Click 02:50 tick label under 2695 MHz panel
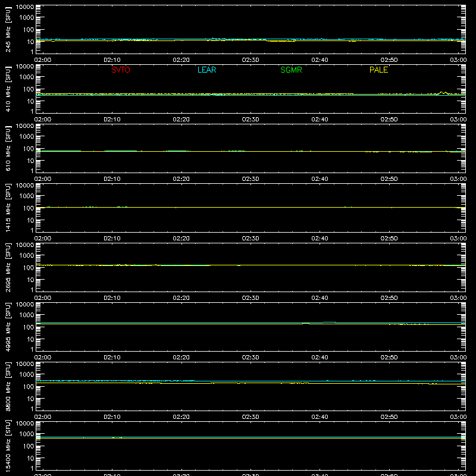 [x=389, y=298]
